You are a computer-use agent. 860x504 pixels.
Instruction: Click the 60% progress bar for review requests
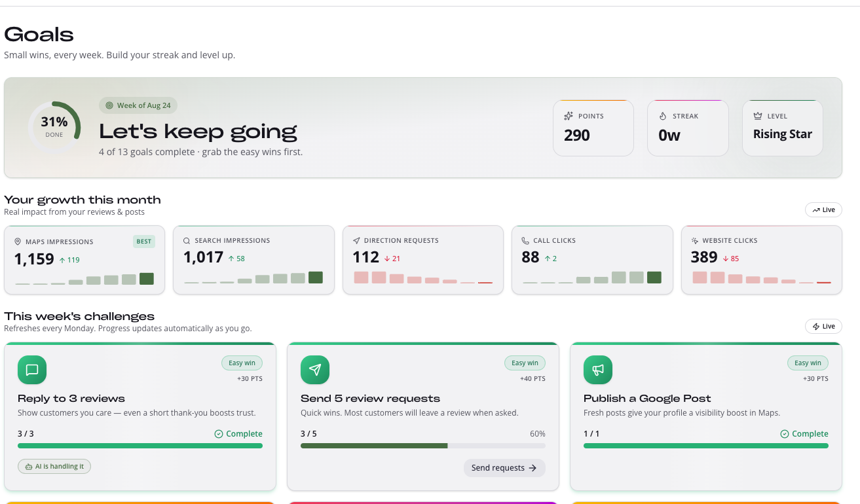point(423,446)
